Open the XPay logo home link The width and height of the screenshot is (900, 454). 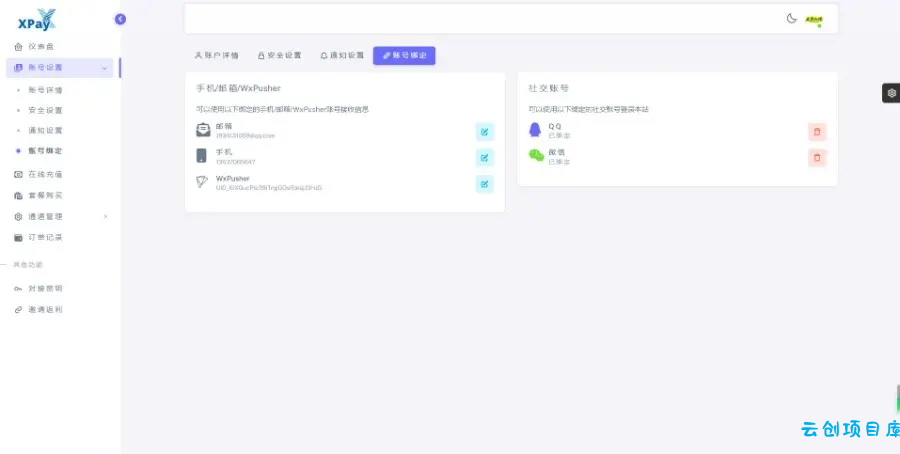click(x=37, y=20)
